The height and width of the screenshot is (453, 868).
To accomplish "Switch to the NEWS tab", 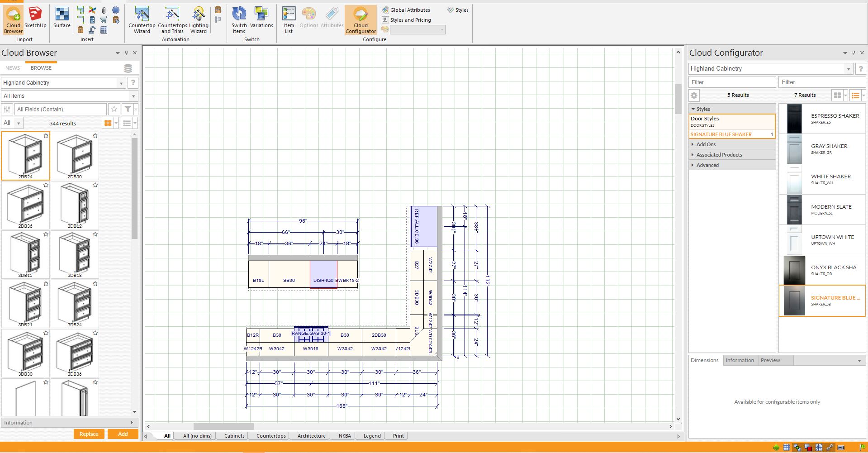I will pos(13,68).
